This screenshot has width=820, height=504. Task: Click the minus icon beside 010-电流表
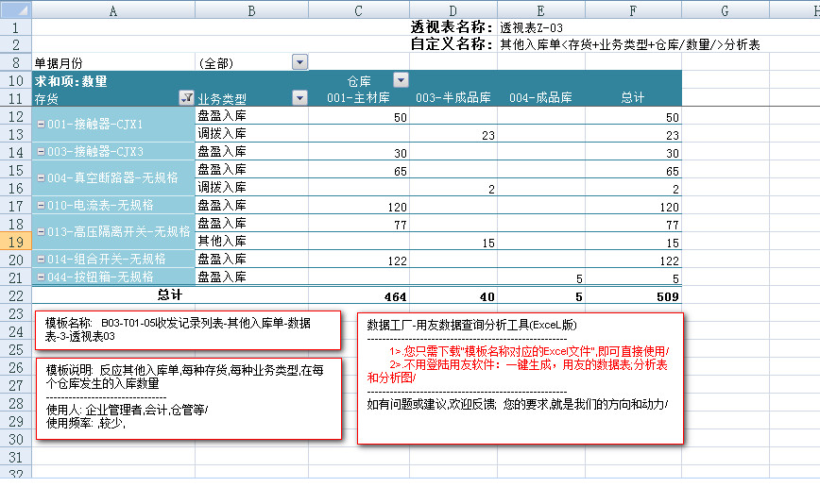[x=40, y=205]
